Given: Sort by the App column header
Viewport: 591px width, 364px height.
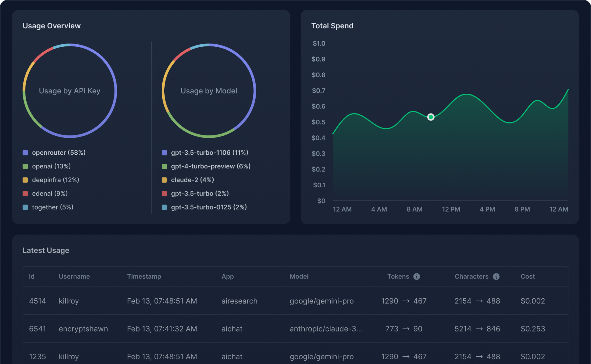Looking at the screenshot, I should click(228, 276).
